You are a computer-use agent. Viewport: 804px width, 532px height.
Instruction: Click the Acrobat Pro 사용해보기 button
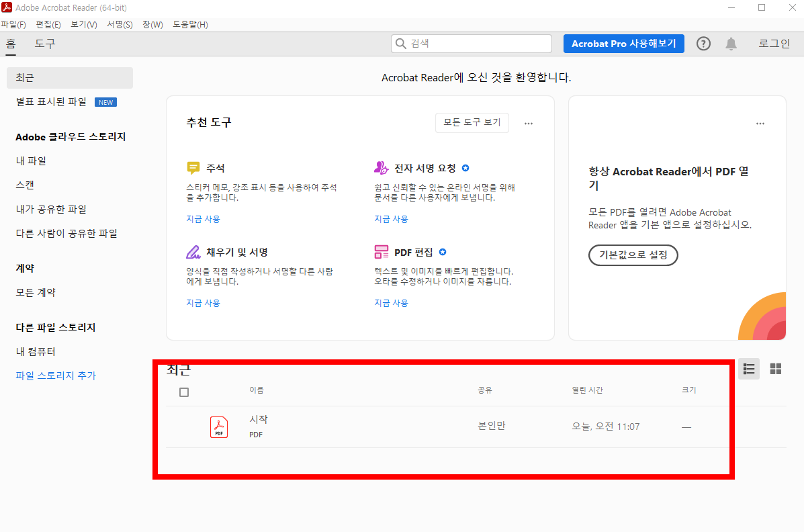pos(623,43)
